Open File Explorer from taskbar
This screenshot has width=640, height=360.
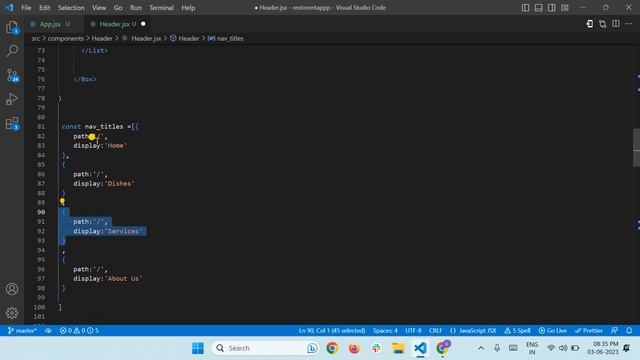point(398,348)
